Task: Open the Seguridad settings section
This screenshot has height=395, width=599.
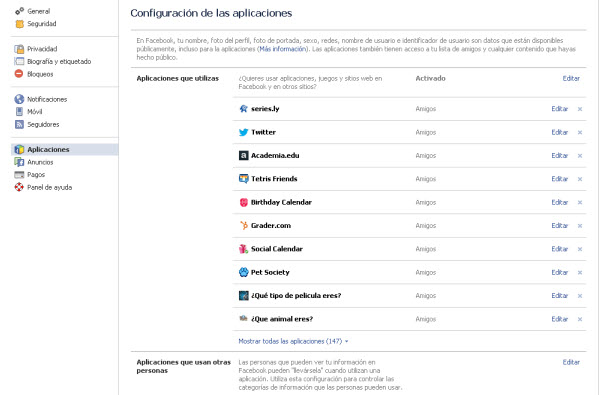Action: coord(42,24)
